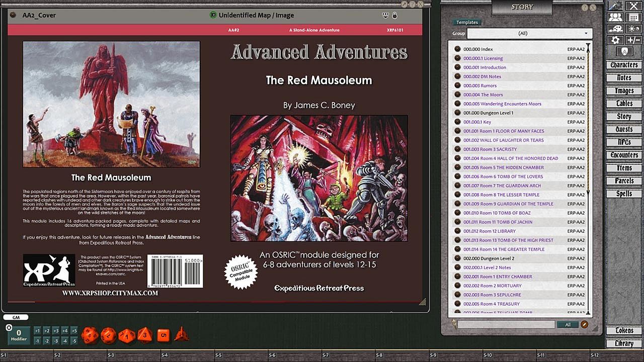Click the Story search filter input field
Image resolution: width=644 pixels, height=362 pixels.
tap(506, 325)
